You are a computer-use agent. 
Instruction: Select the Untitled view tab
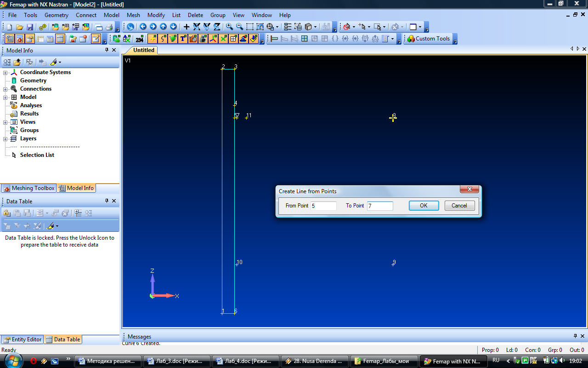(x=143, y=50)
